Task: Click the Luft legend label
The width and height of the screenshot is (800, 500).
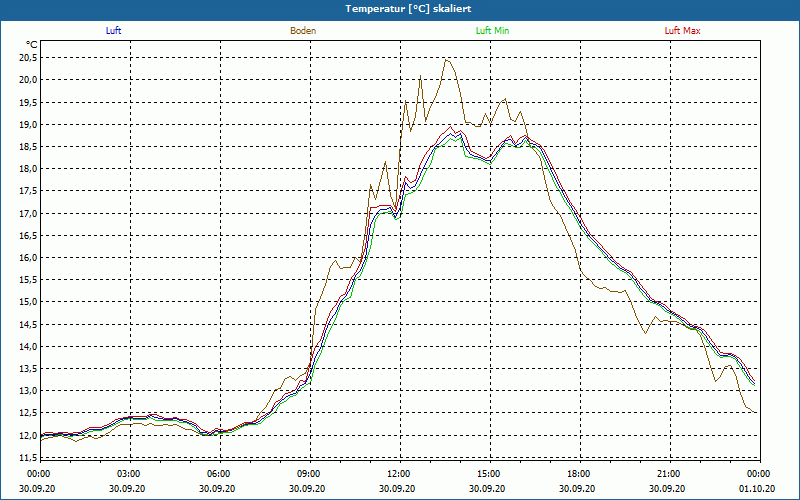Action: tap(113, 31)
